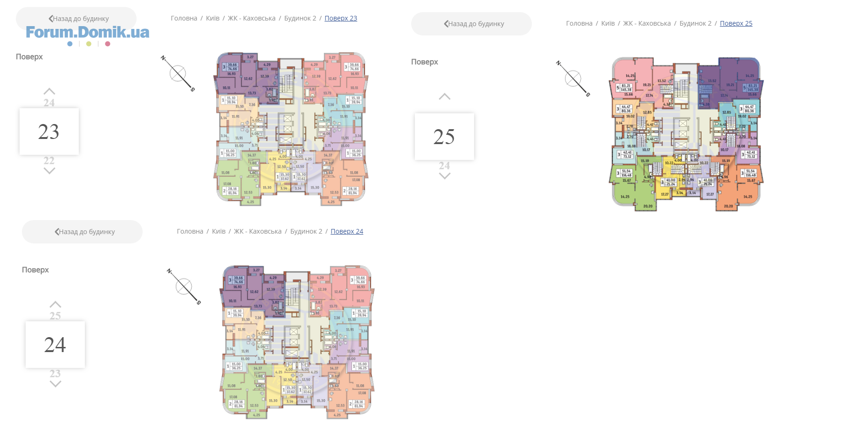Click the down chevron under floor 25

(x=445, y=176)
